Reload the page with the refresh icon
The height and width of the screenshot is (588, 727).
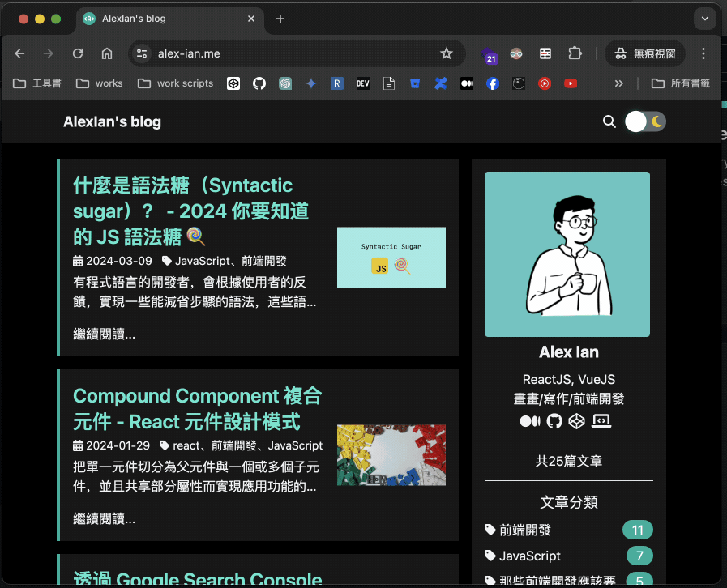[x=78, y=53]
